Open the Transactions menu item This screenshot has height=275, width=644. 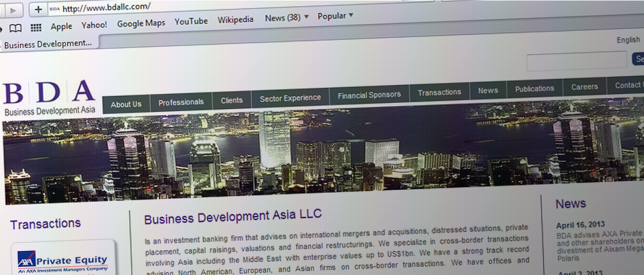tap(439, 93)
